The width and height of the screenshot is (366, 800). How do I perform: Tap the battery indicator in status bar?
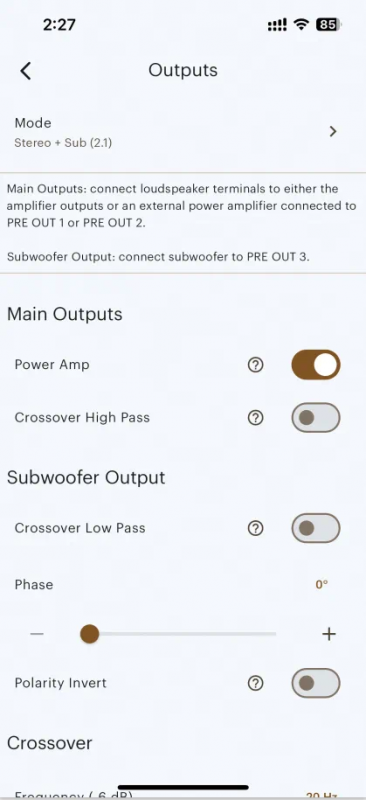click(329, 24)
